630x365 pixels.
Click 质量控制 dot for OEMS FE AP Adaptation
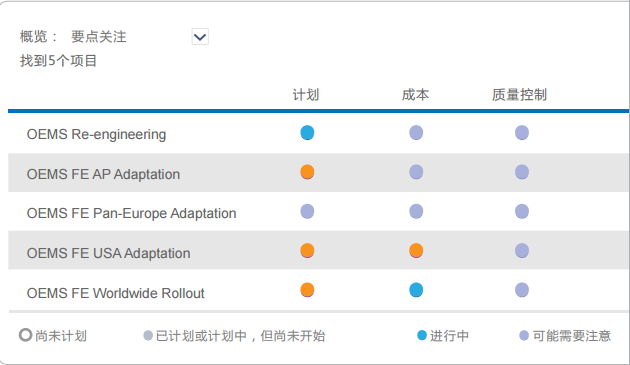(522, 172)
